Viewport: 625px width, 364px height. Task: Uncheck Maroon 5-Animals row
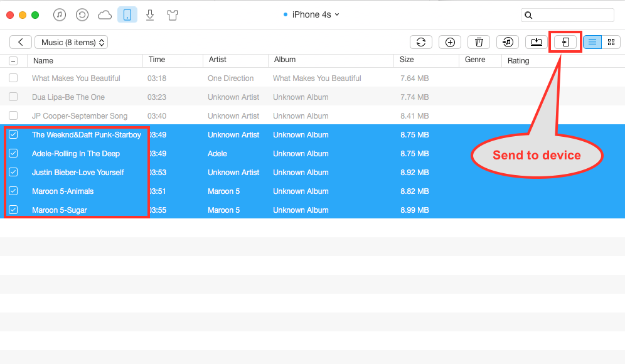(13, 191)
